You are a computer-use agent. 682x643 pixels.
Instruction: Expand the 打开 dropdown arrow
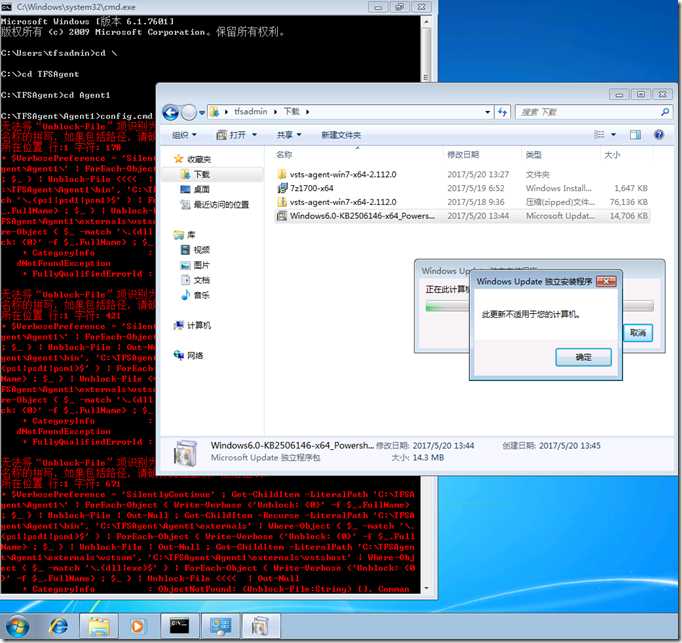(254, 135)
